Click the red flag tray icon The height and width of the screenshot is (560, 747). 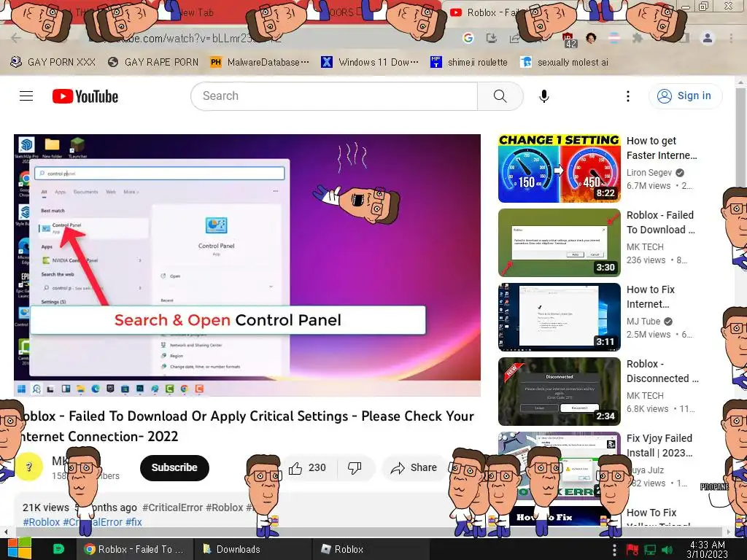[632, 550]
